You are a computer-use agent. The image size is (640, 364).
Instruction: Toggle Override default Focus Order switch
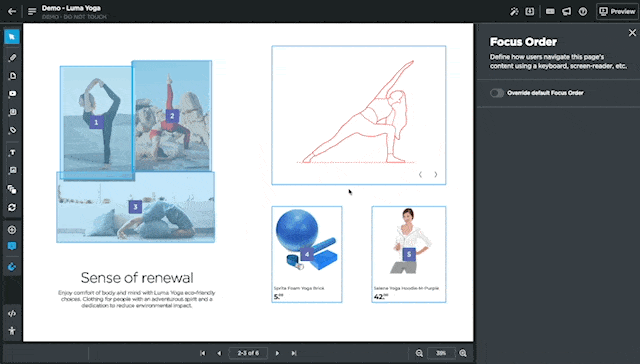tap(497, 93)
